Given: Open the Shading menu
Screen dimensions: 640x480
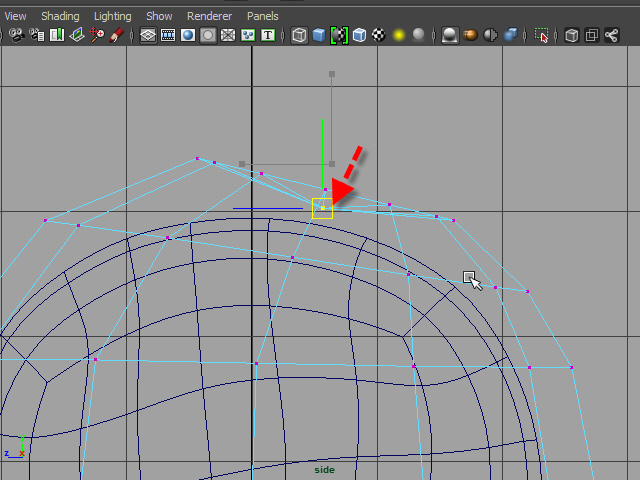Looking at the screenshot, I should pos(60,16).
